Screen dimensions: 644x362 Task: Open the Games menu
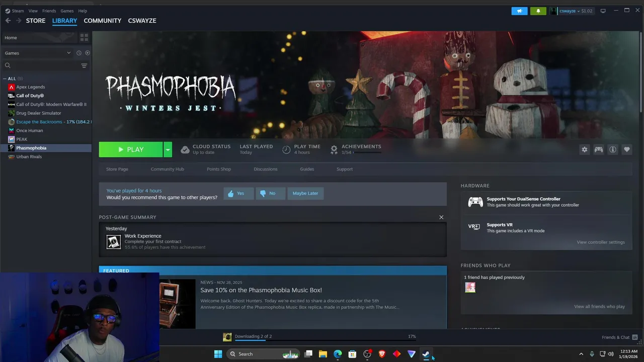click(67, 11)
